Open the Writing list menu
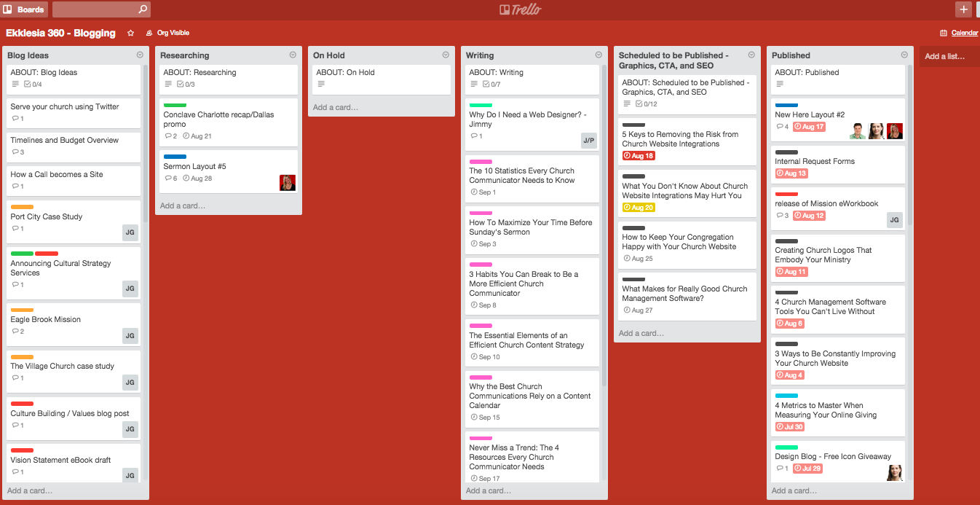The height and width of the screenshot is (505, 980). pos(598,55)
